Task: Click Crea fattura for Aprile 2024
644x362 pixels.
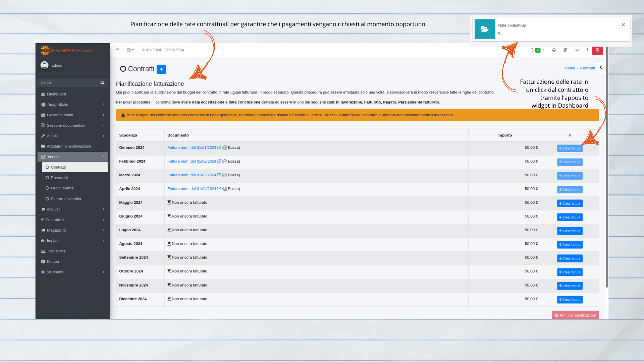Action: (570, 190)
